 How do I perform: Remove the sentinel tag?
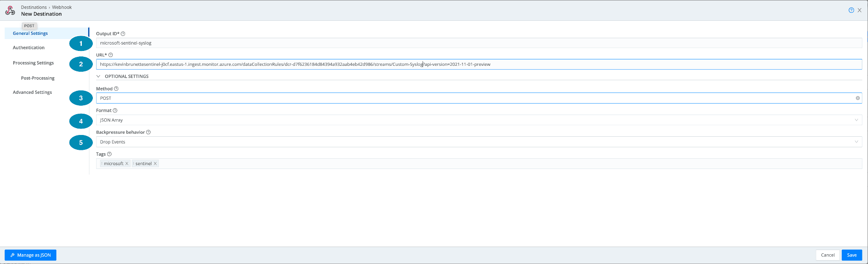155,163
